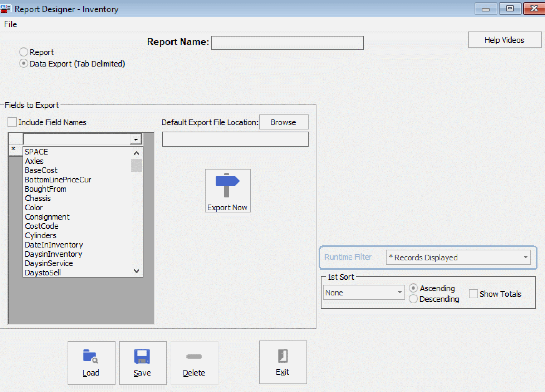Open the 1st Sort None dropdown
The width and height of the screenshot is (545, 392).
400,292
